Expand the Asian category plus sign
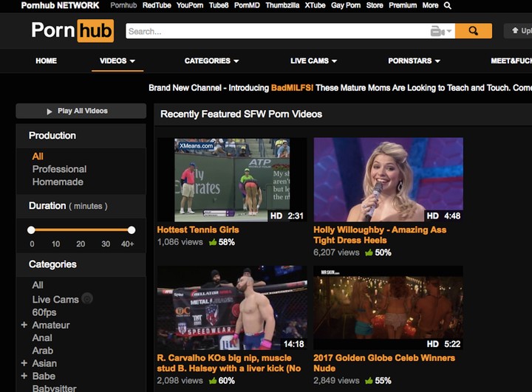The height and width of the screenshot is (392, 532). click(x=24, y=363)
